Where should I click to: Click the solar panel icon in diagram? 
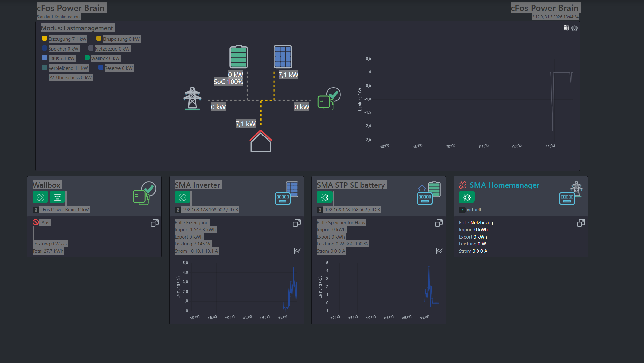point(283,57)
